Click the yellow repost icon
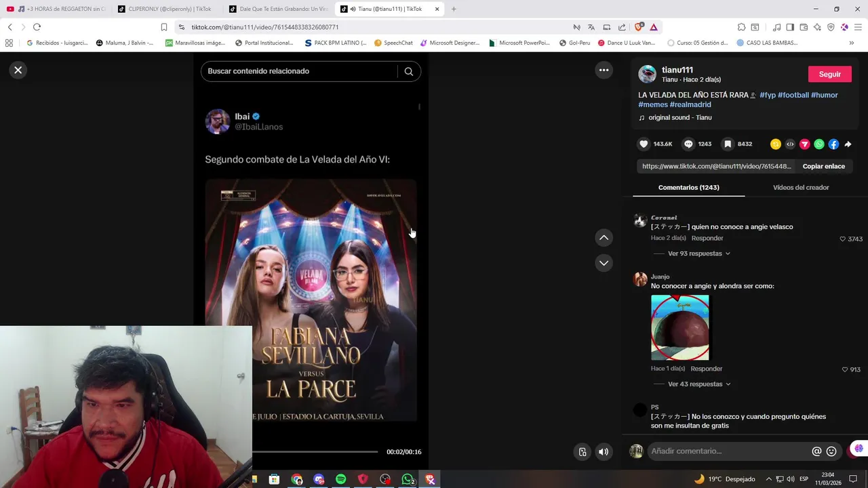 pyautogui.click(x=776, y=144)
